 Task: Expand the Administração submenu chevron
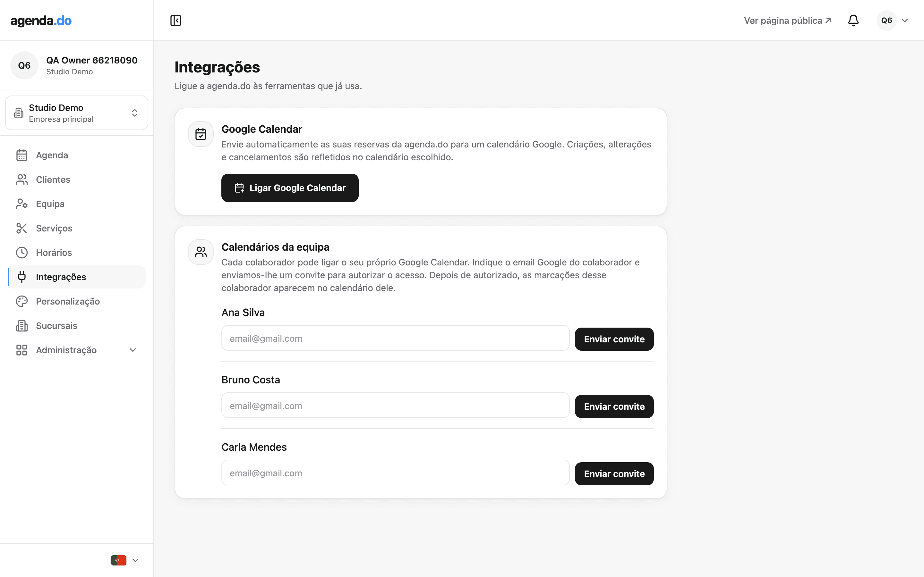133,350
